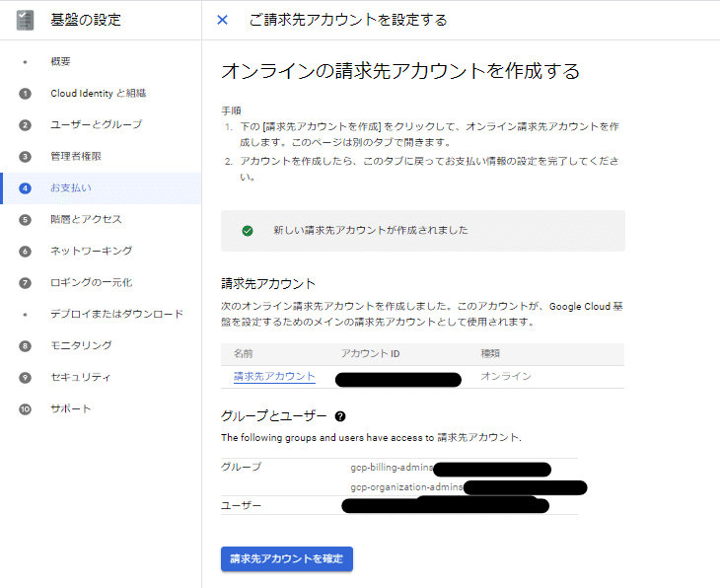Select step 4 badge for お支払い
720x588 pixels.
pyautogui.click(x=25, y=188)
